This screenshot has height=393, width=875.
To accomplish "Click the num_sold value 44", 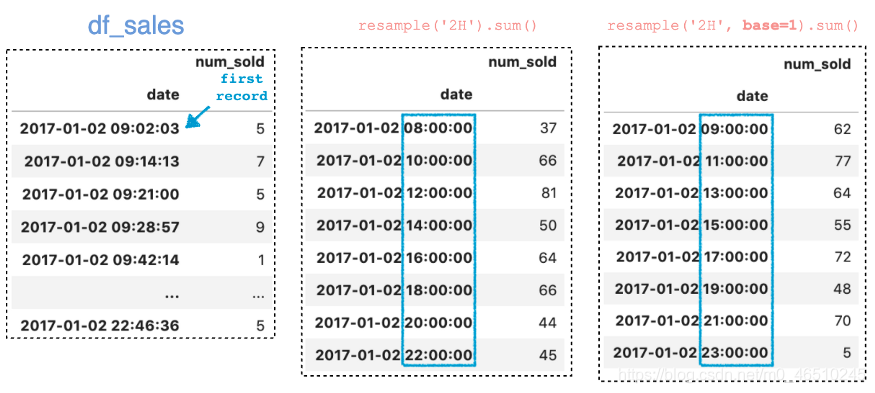I will tap(549, 323).
